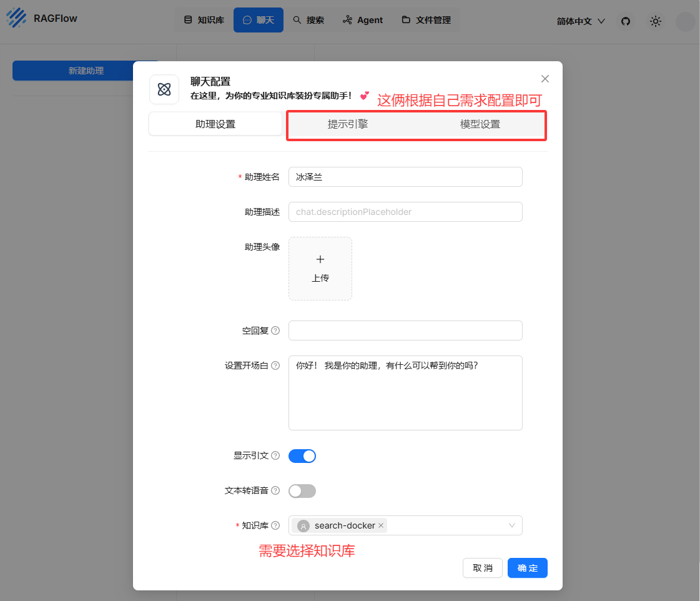Click the help icon beside 设置开场白

tap(275, 365)
